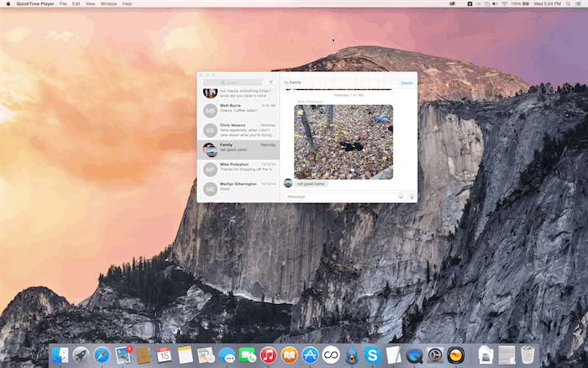Open Launchpad from the Dock
This screenshot has width=588, height=368.
(x=81, y=355)
